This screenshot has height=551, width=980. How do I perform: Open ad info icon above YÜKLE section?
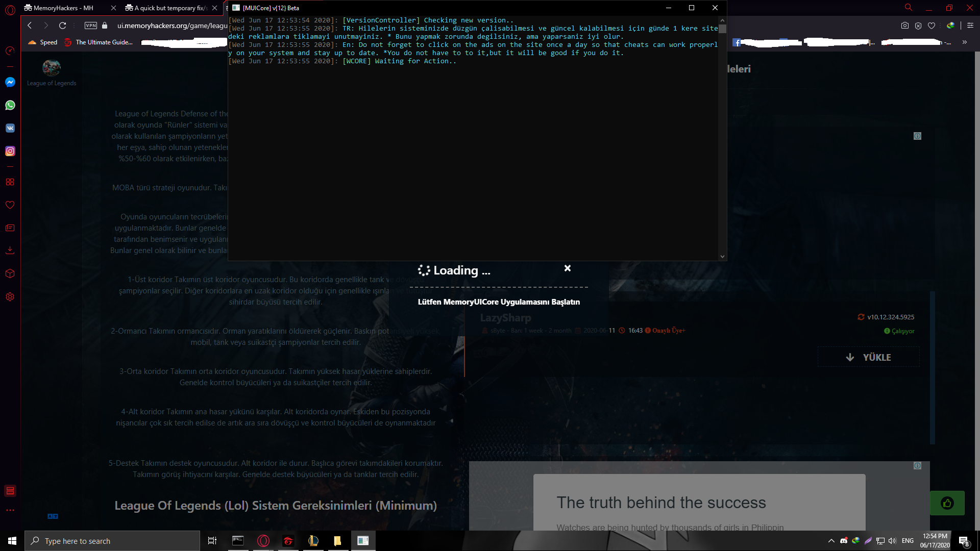[x=917, y=136]
